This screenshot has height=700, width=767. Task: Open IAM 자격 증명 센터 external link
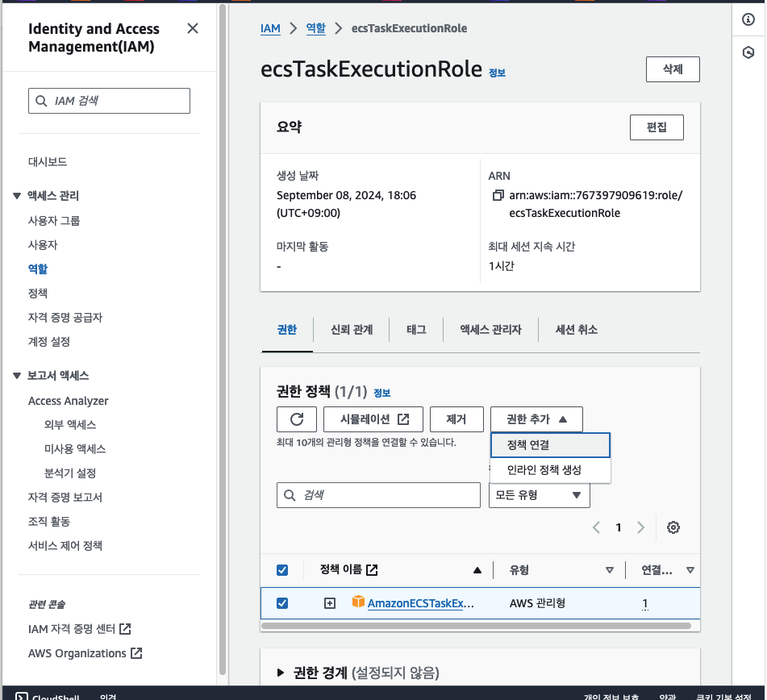click(79, 629)
